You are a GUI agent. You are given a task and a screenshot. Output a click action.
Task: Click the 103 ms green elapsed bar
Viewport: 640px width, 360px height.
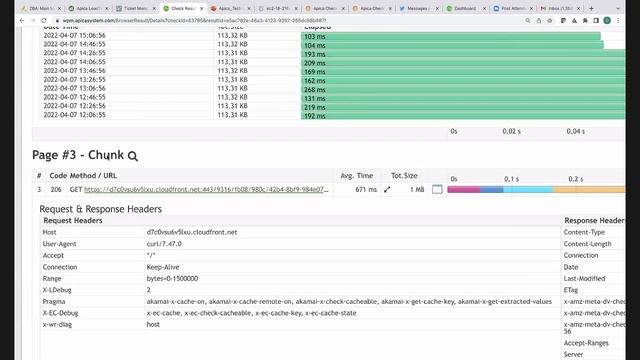coord(451,36)
